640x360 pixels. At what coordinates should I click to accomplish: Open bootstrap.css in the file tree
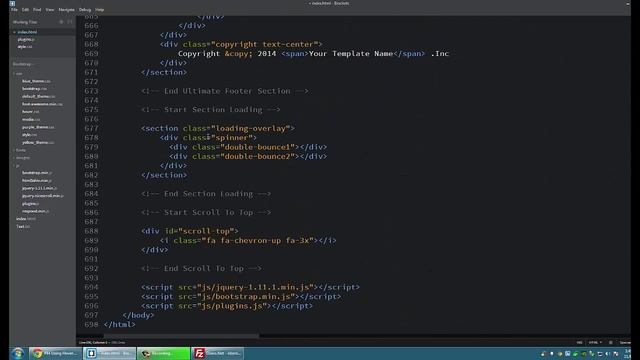coord(34,89)
